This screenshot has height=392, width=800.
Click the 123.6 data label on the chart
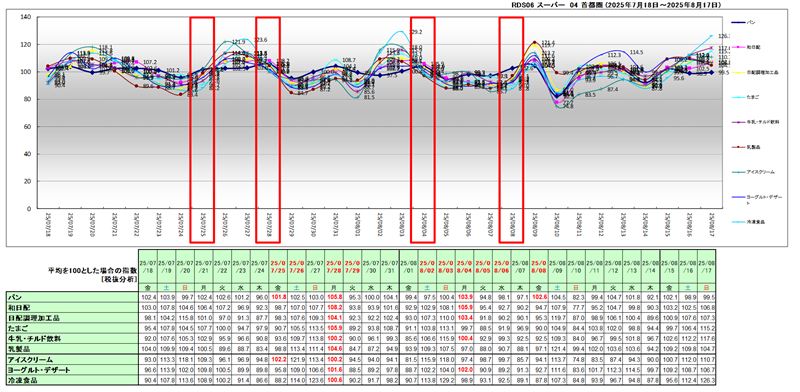pos(261,39)
